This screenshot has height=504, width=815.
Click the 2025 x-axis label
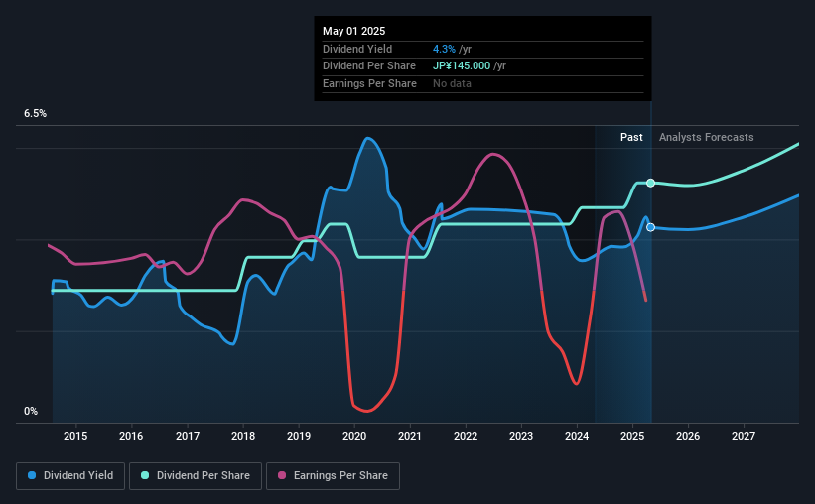(632, 436)
